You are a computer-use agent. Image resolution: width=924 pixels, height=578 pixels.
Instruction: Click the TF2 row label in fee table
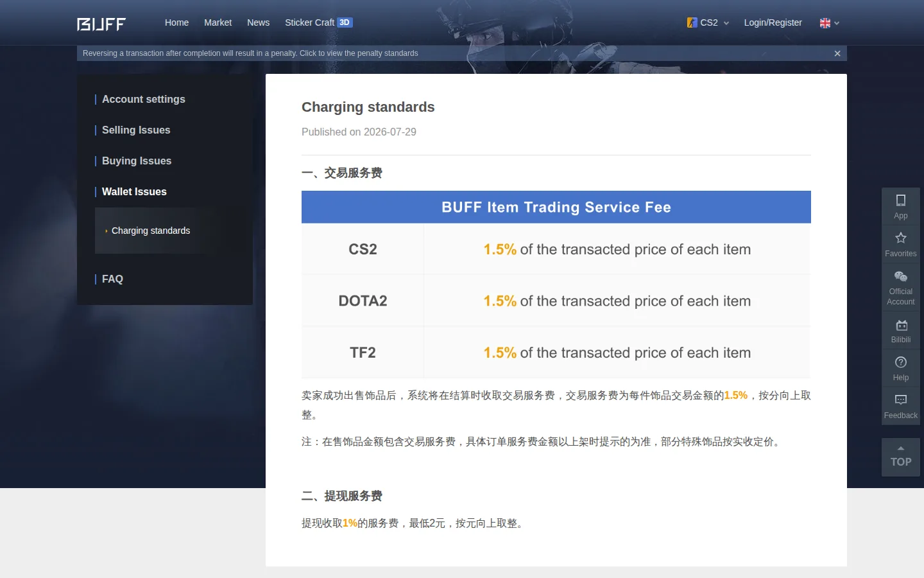pos(363,353)
